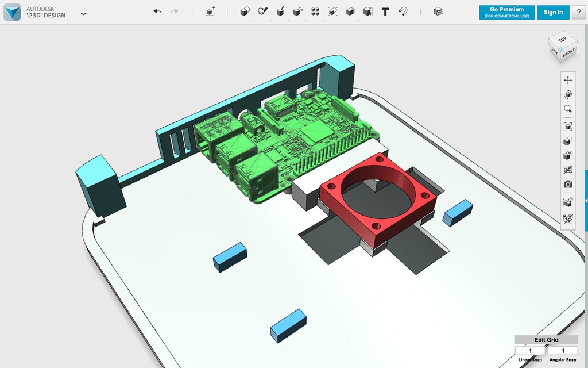Screen dimensions: 588x368
Task: Activate the Snap magnet tool
Action: [x=403, y=11]
